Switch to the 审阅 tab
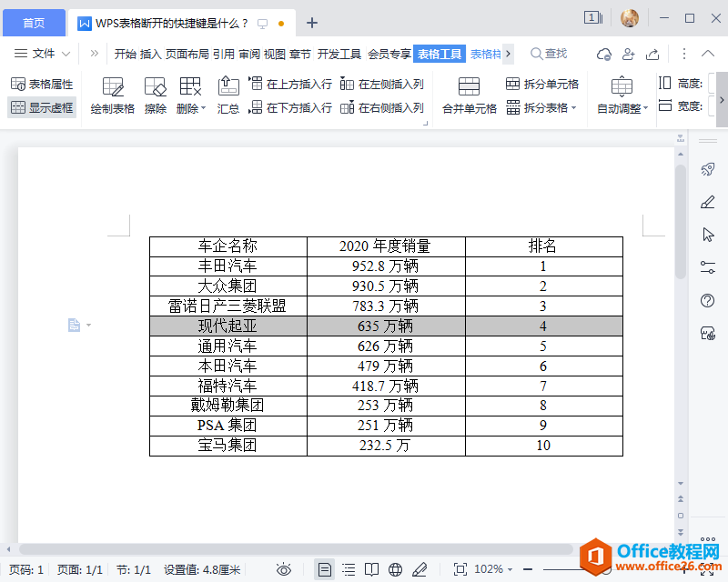 click(249, 55)
